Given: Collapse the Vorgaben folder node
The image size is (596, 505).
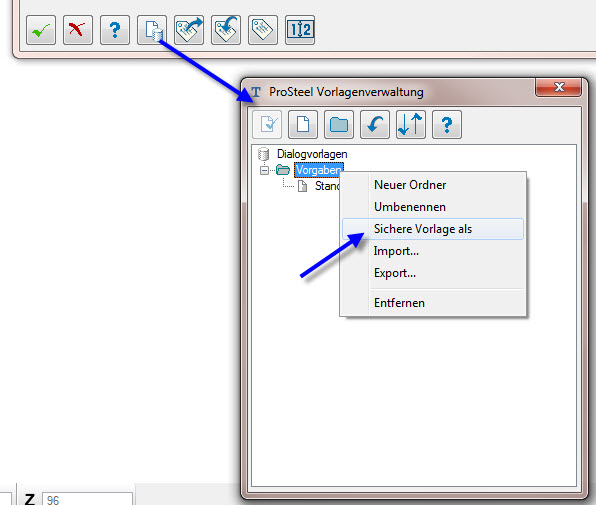Looking at the screenshot, I should (264, 170).
